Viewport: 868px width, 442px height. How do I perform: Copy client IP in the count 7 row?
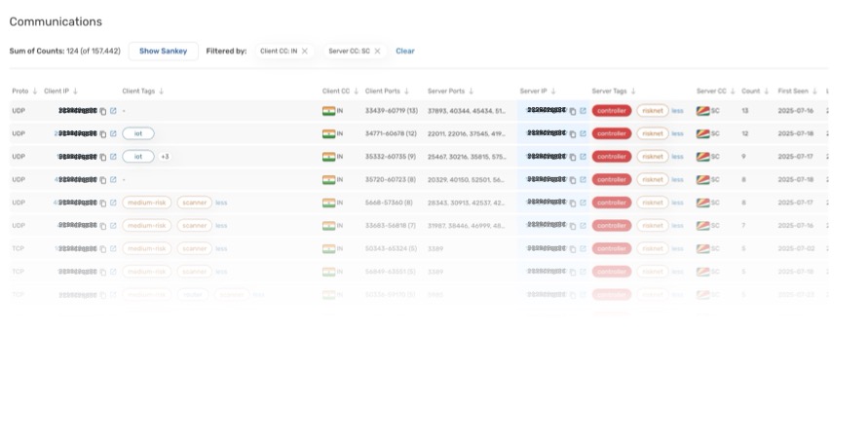[x=103, y=226]
